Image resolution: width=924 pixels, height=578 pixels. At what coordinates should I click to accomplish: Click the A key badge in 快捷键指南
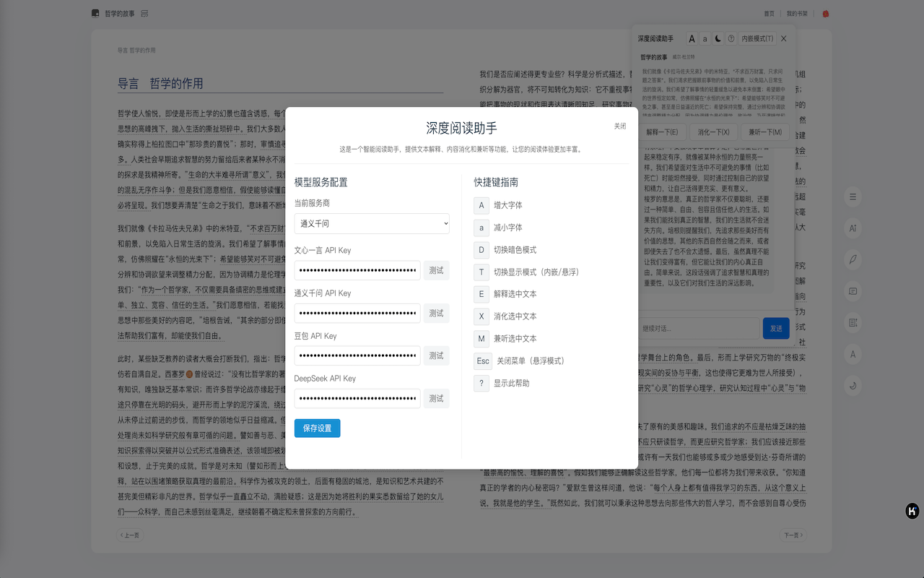481,205
